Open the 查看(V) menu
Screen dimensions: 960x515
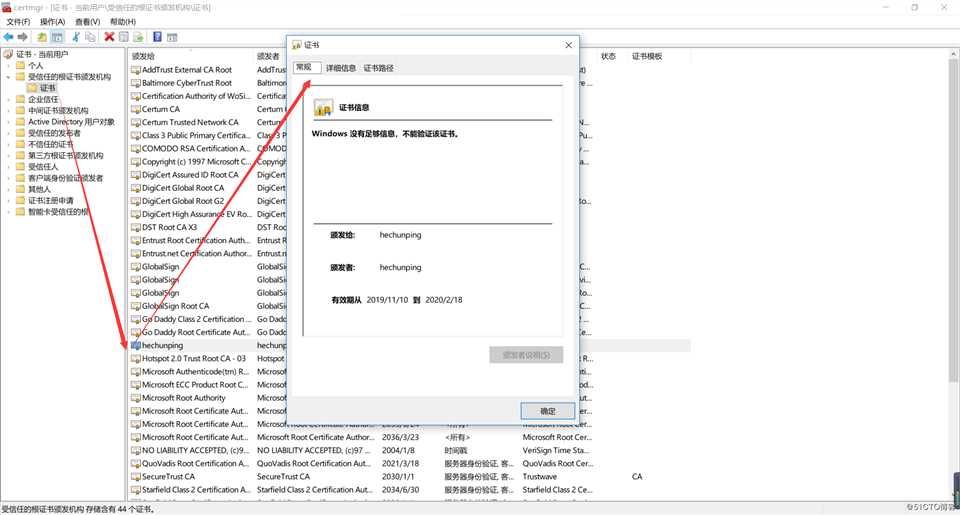88,21
